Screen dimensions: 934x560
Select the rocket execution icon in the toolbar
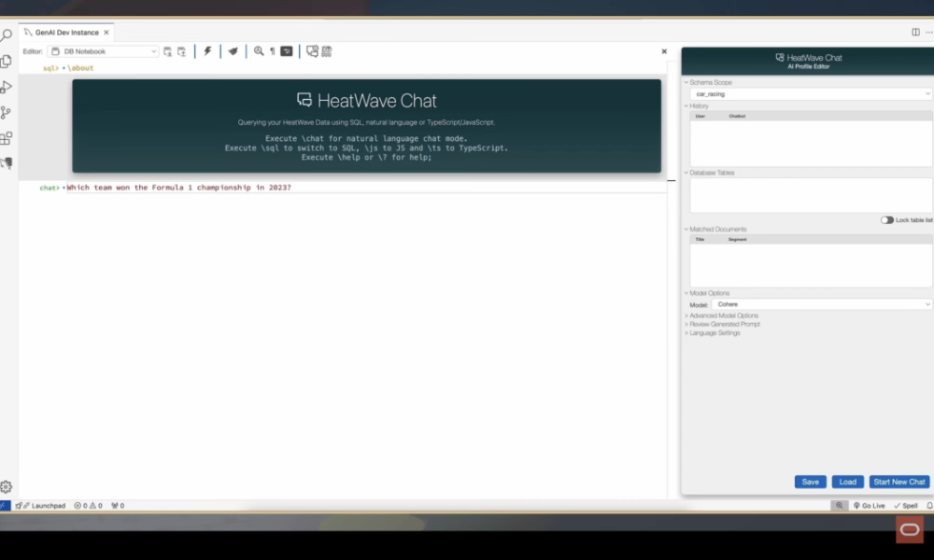(233, 51)
